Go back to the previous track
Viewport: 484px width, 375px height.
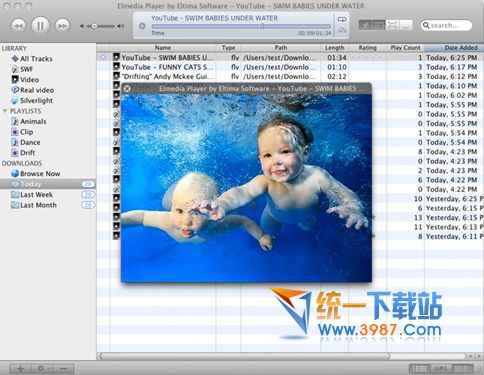point(18,26)
